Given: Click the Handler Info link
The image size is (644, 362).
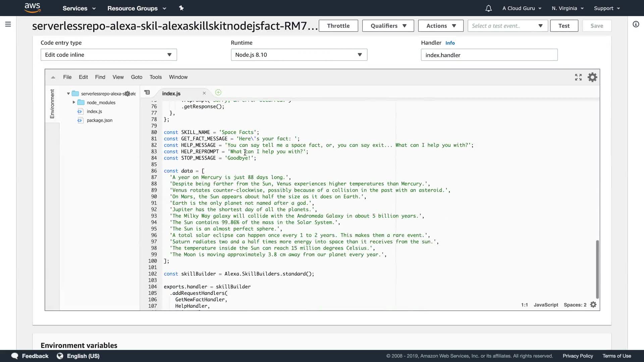Looking at the screenshot, I should [x=450, y=43].
